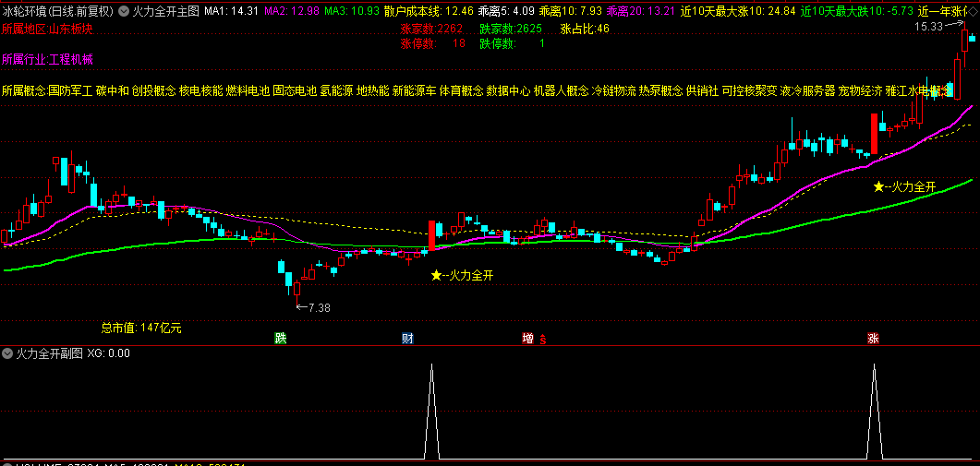
Task: Click the 跌停数: 1 statistic
Action: (512, 43)
